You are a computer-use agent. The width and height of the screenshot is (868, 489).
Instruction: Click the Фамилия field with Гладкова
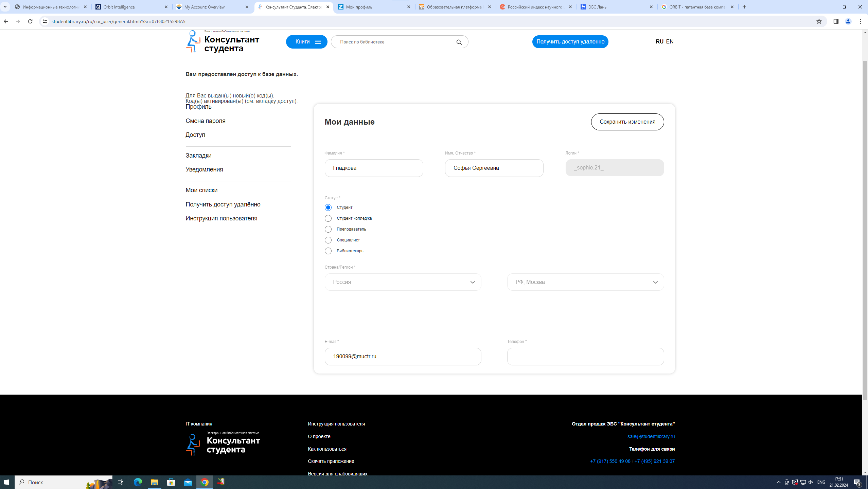(x=374, y=168)
